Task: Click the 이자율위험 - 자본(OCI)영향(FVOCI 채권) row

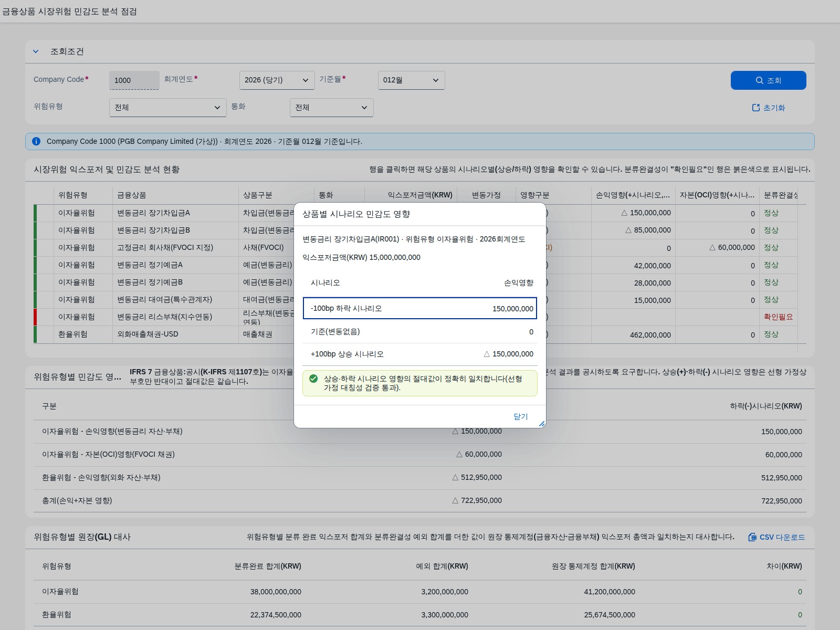Action: [420, 454]
